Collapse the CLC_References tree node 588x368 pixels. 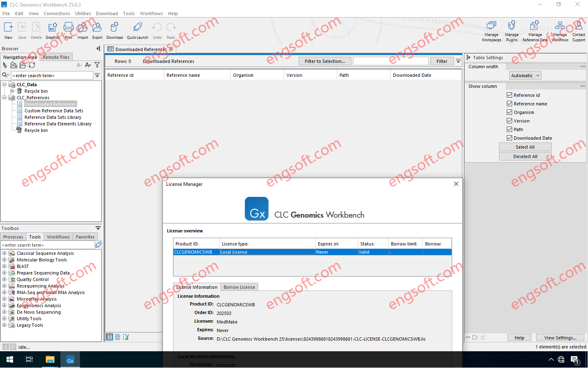pyautogui.click(x=4, y=98)
